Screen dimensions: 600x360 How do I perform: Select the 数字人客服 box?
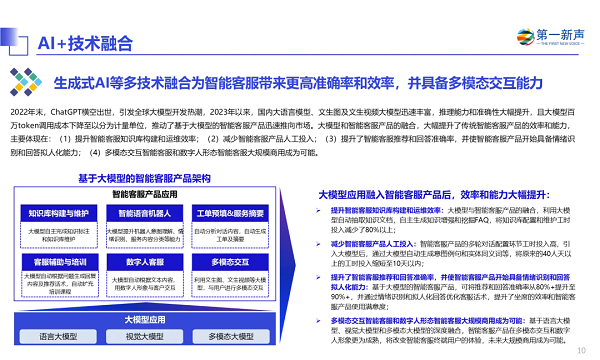pyautogui.click(x=145, y=262)
